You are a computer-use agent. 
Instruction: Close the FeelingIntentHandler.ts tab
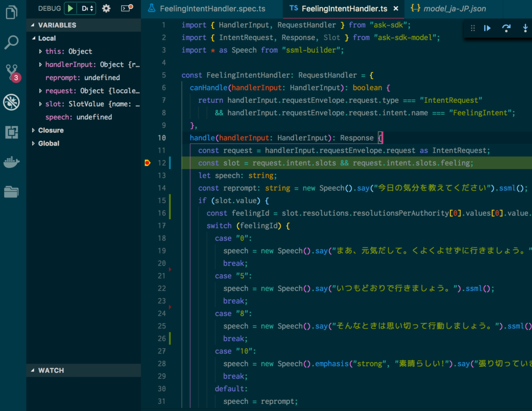tap(396, 8)
